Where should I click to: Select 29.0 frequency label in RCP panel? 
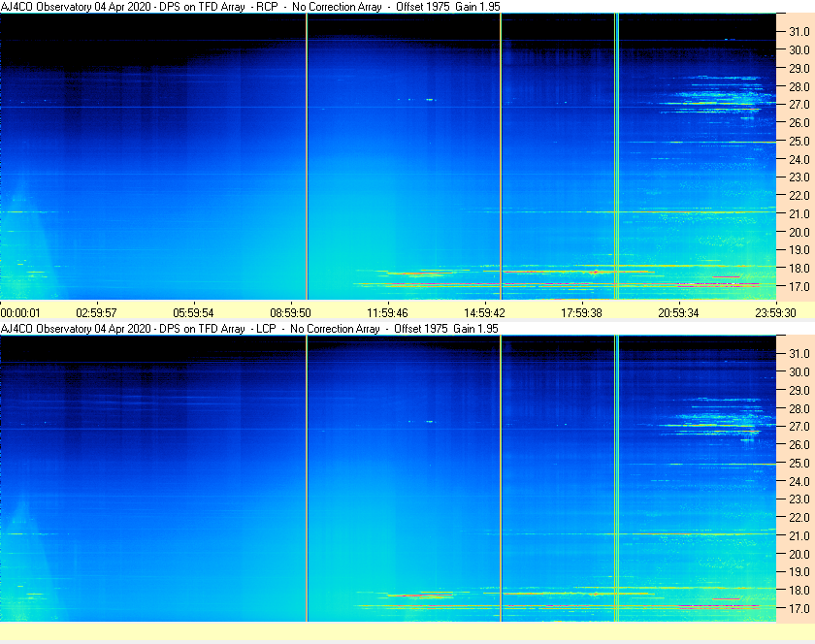point(799,68)
